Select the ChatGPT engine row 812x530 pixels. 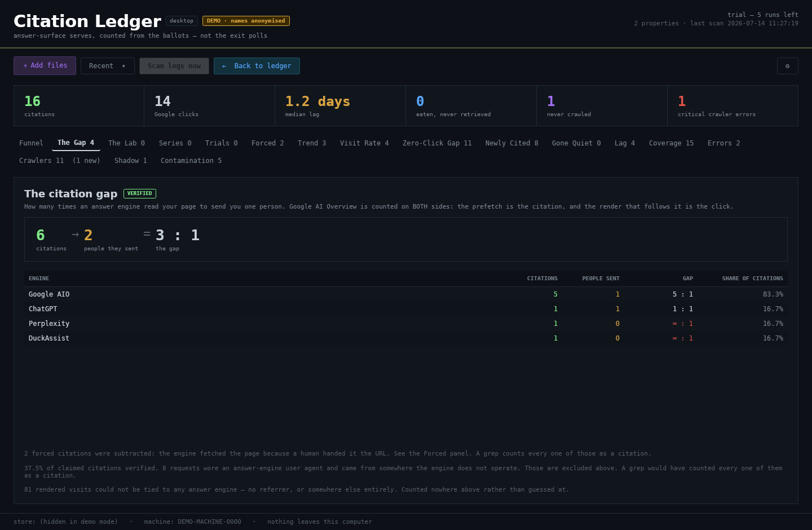coord(406,309)
